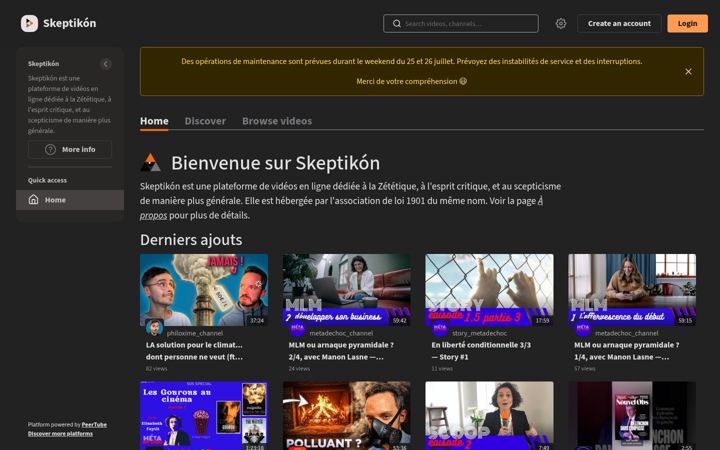Click Skeptikón site title text
This screenshot has width=720, height=450.
[x=69, y=23]
